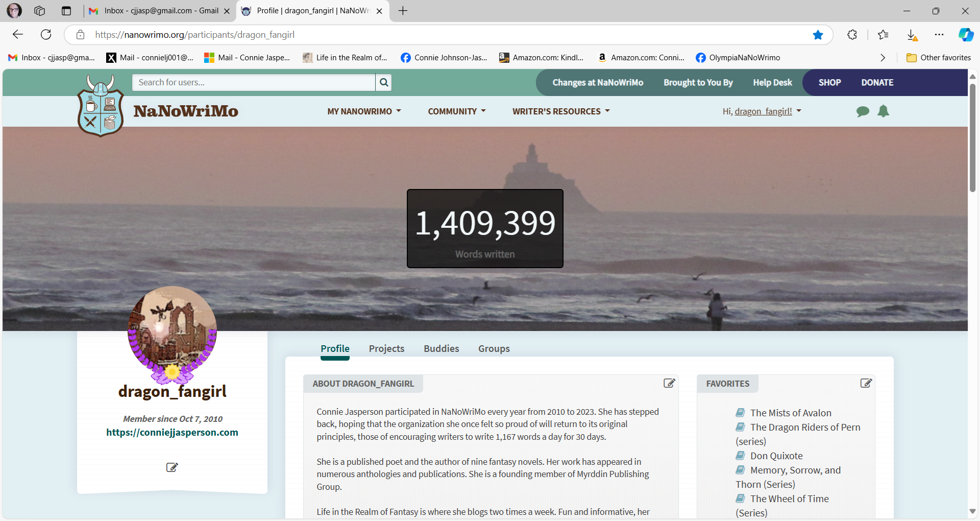The height and width of the screenshot is (521, 980).
Task: Click the search magnifier button
Action: [384, 82]
